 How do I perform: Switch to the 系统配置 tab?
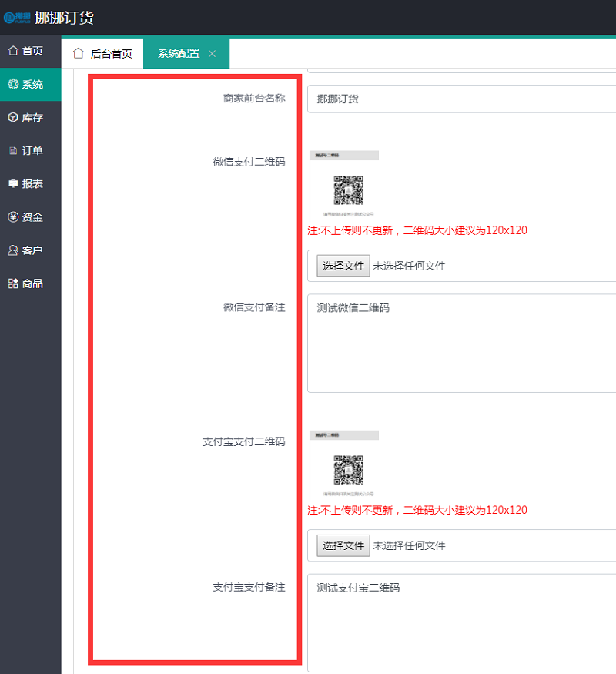(x=186, y=53)
